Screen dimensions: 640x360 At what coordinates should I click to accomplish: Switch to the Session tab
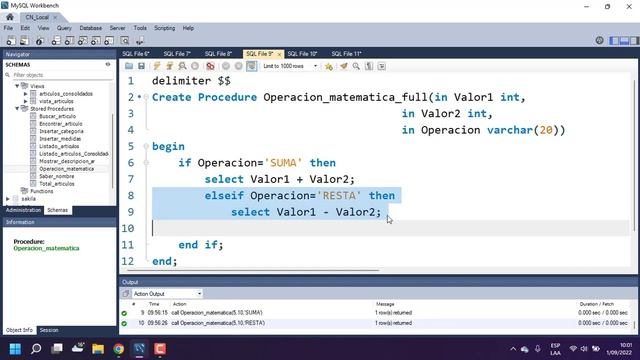click(49, 330)
